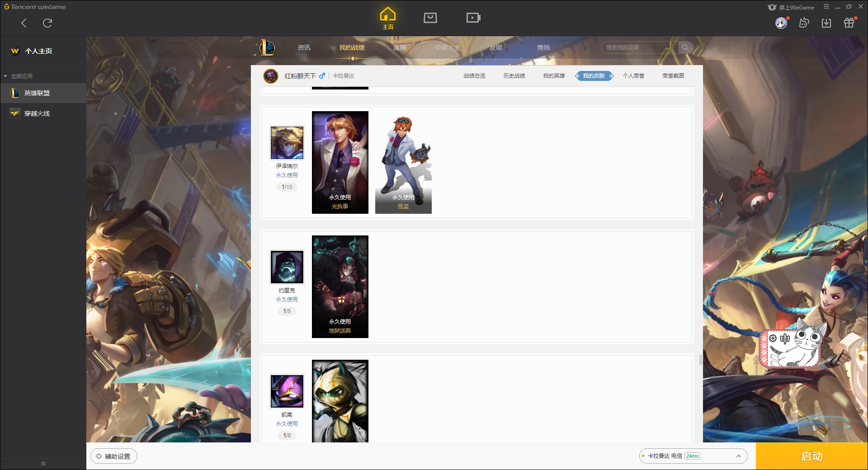Image resolution: width=868 pixels, height=470 pixels.
Task: Open the video live icon
Action: coord(473,18)
